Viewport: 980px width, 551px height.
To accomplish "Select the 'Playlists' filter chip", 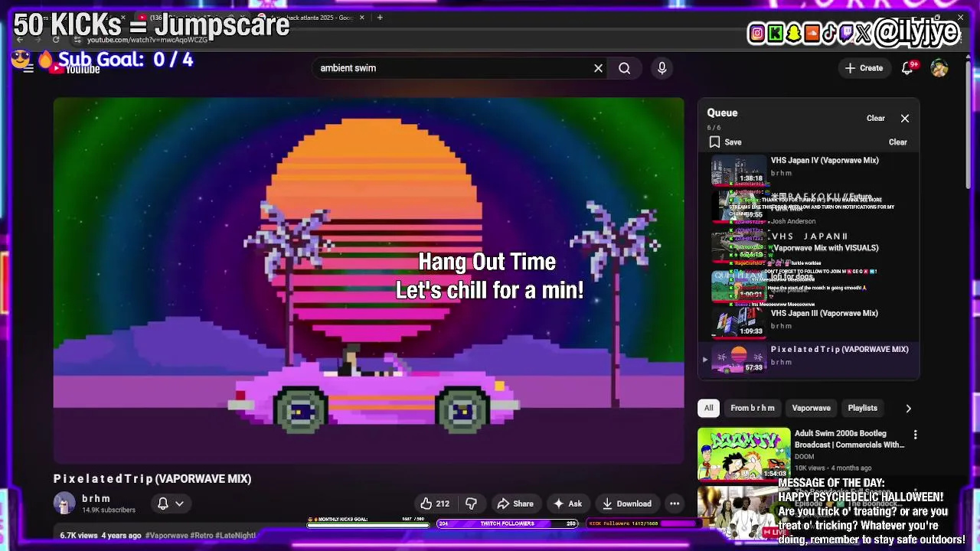I will click(x=863, y=408).
